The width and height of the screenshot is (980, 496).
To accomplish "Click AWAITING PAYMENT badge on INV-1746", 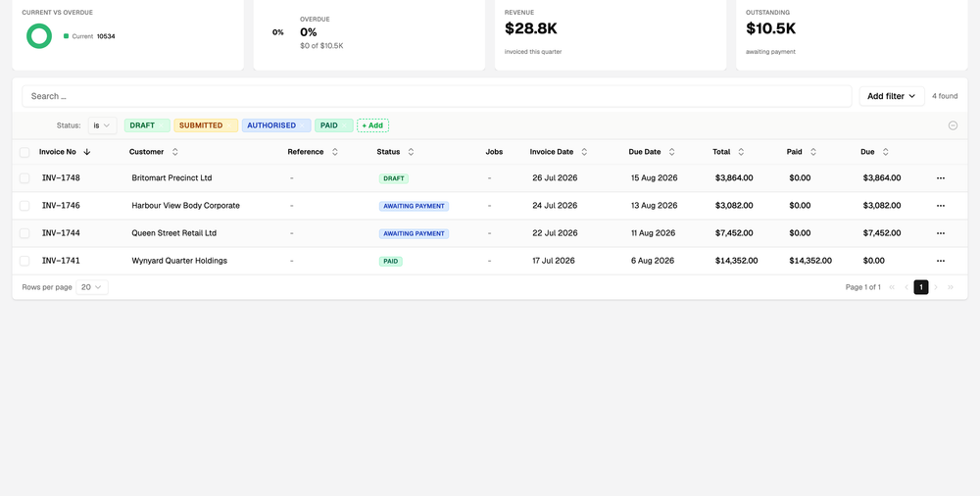I will (414, 206).
